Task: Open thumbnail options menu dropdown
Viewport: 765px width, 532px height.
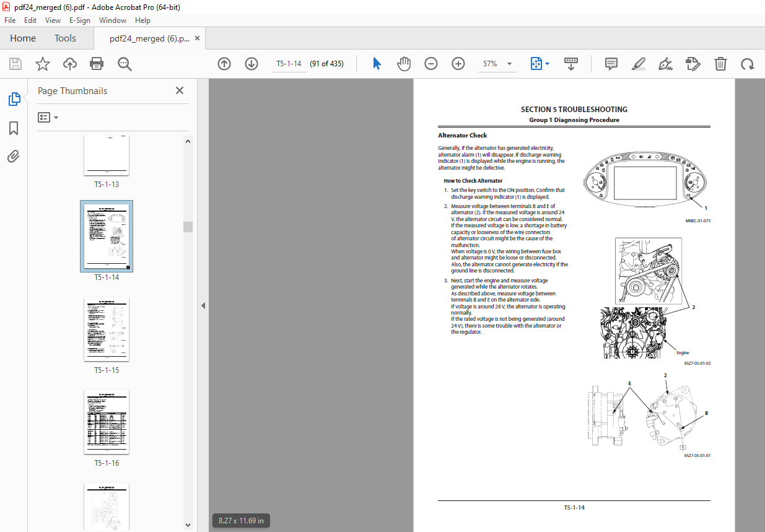Action: 48,117
